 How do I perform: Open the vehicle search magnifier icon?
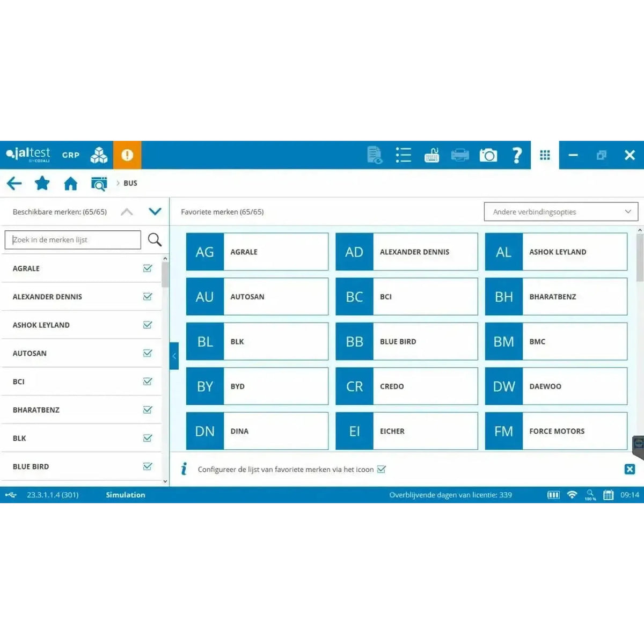click(99, 184)
